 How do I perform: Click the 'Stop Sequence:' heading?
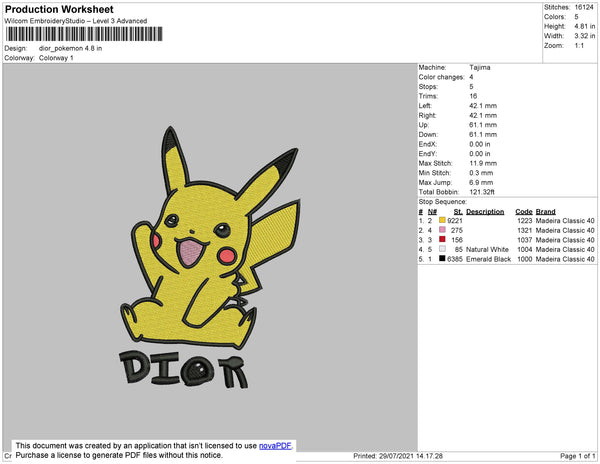[x=443, y=202]
